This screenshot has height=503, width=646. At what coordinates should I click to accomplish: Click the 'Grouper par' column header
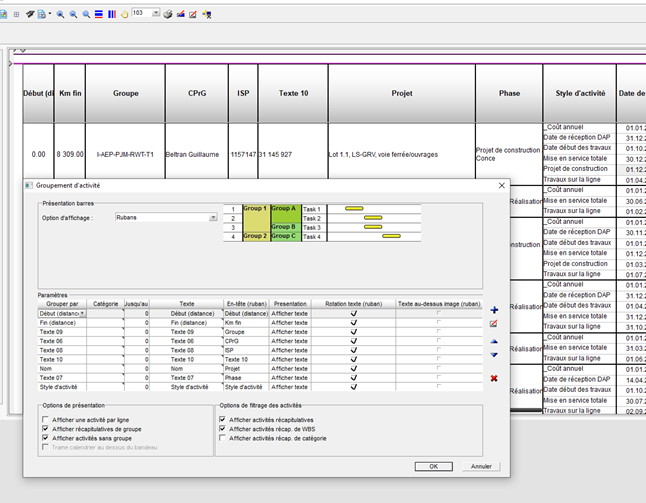pos(62,303)
